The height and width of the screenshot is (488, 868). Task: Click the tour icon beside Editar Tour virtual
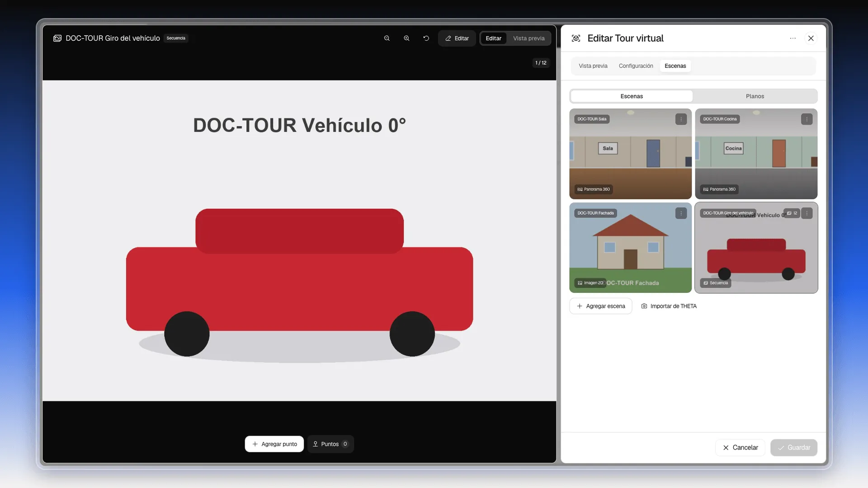coord(576,38)
